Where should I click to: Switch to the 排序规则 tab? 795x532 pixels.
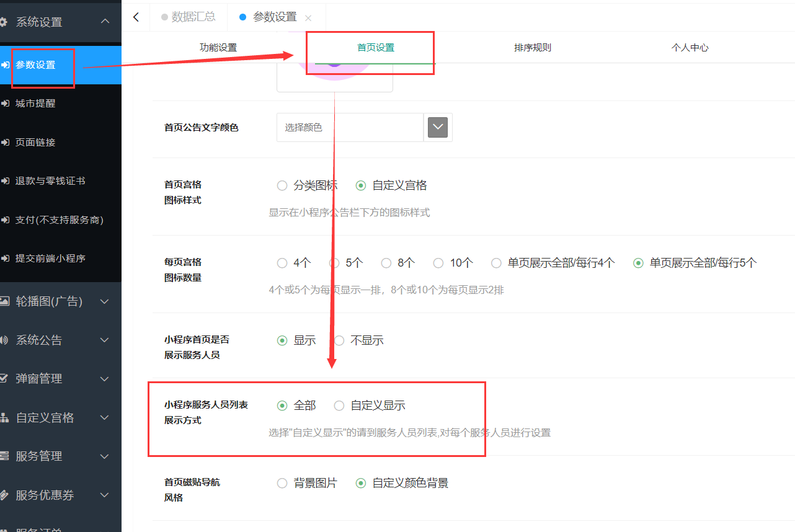click(533, 48)
